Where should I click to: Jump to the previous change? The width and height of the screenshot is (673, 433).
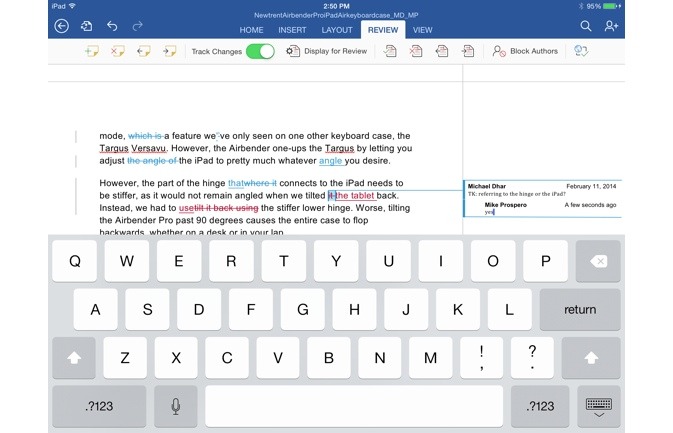(442, 51)
